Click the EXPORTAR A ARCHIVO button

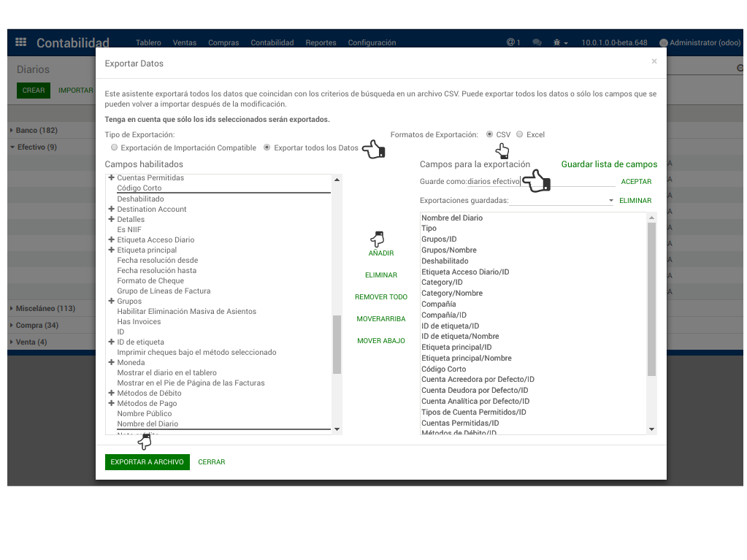tap(147, 462)
